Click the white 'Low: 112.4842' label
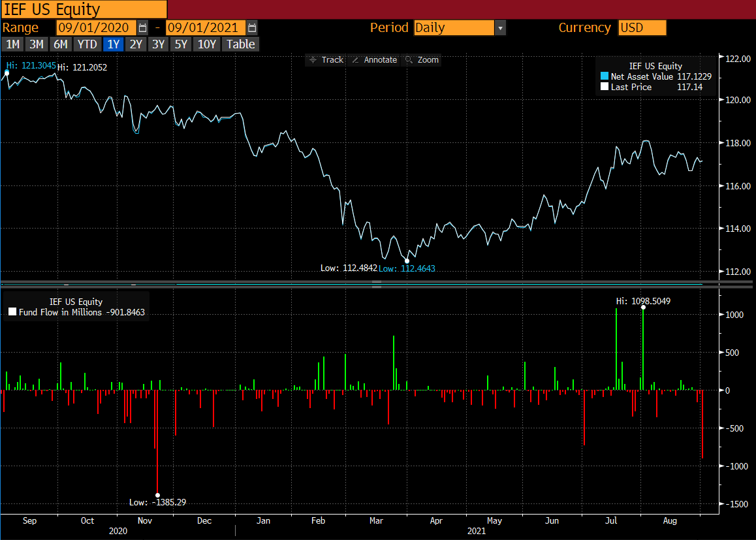 tap(349, 268)
